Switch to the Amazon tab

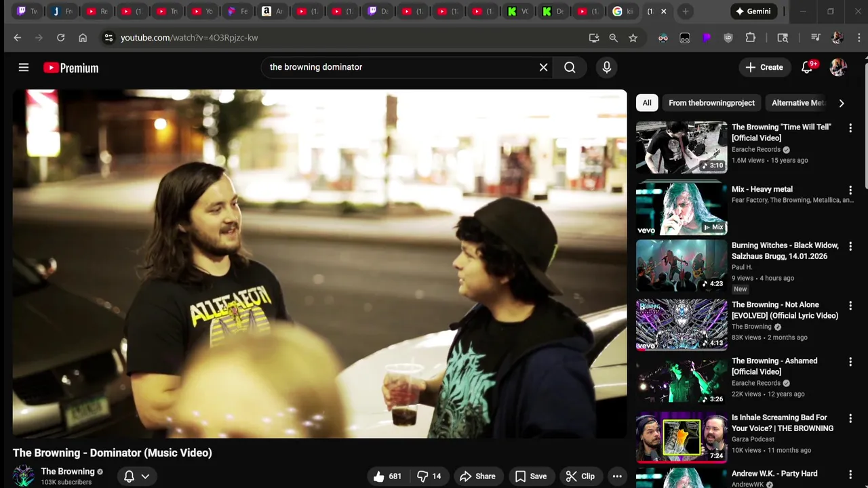pos(272,12)
